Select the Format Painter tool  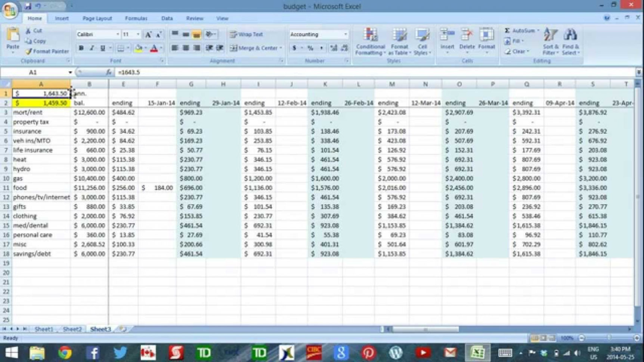pyautogui.click(x=47, y=51)
